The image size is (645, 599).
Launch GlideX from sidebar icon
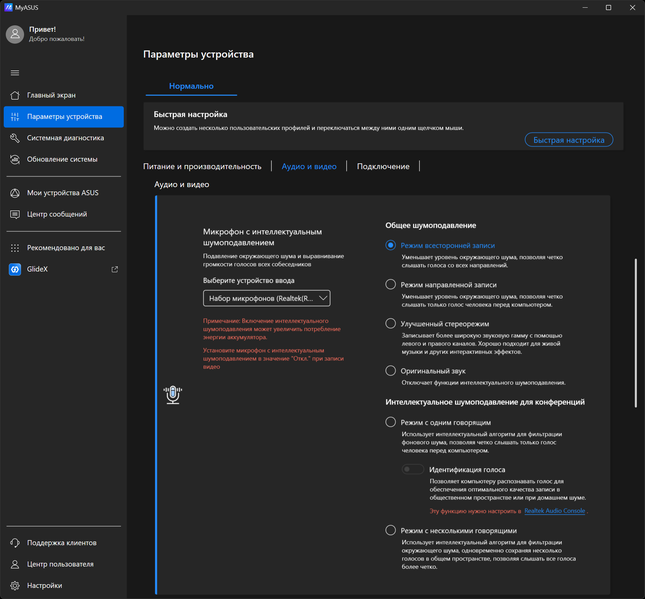click(15, 269)
